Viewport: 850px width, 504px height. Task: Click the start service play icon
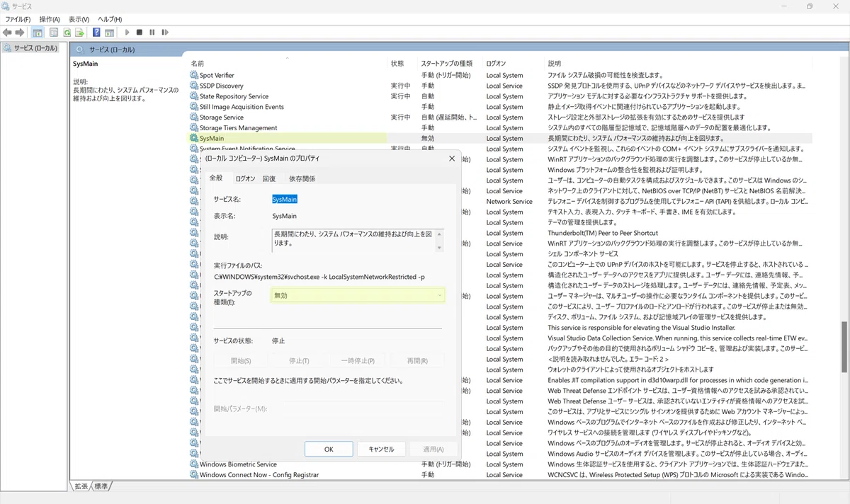point(127,33)
